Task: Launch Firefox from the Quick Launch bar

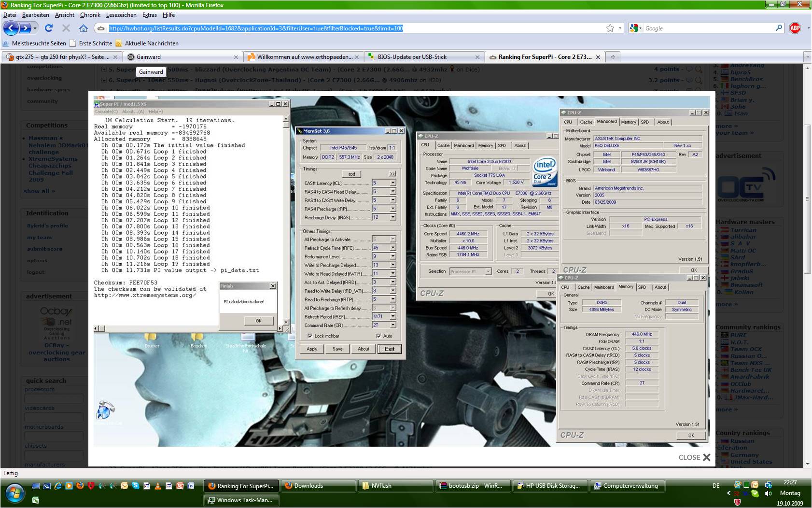Action: (80, 486)
